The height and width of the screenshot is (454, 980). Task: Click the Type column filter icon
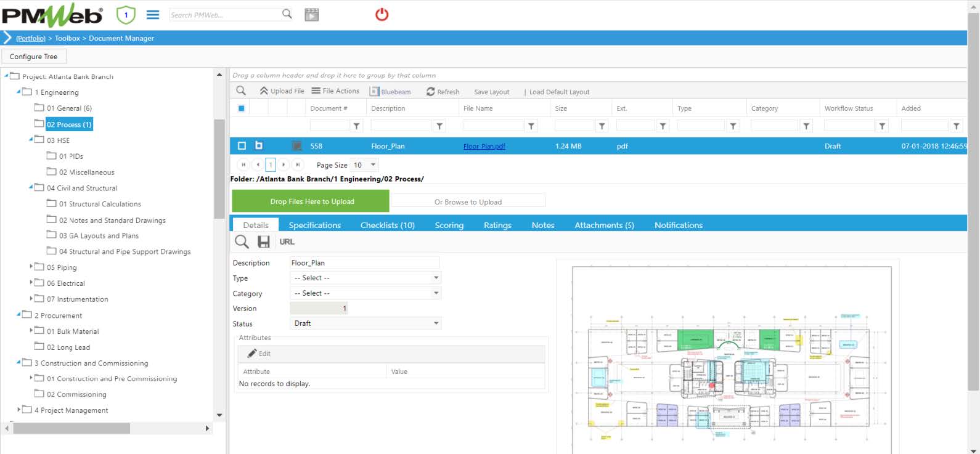(733, 126)
